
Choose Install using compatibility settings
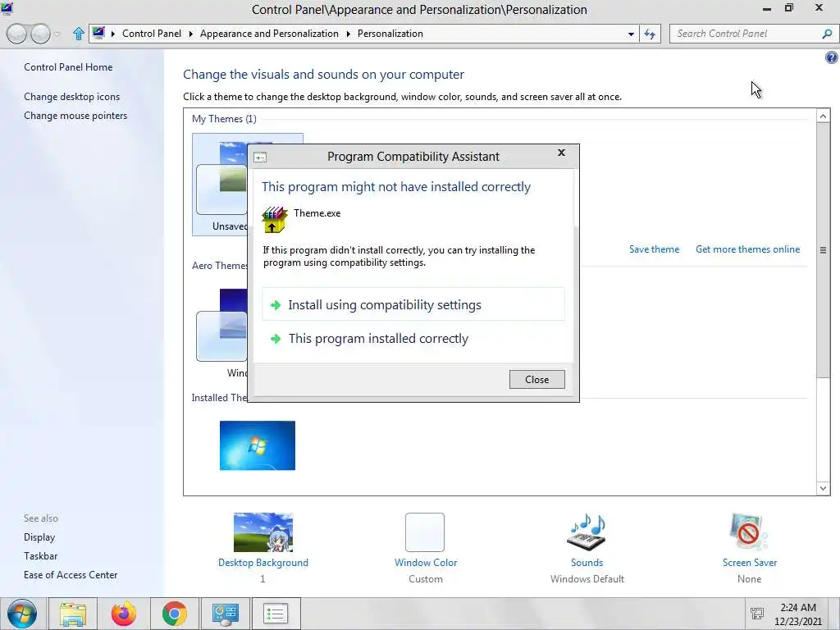click(413, 304)
